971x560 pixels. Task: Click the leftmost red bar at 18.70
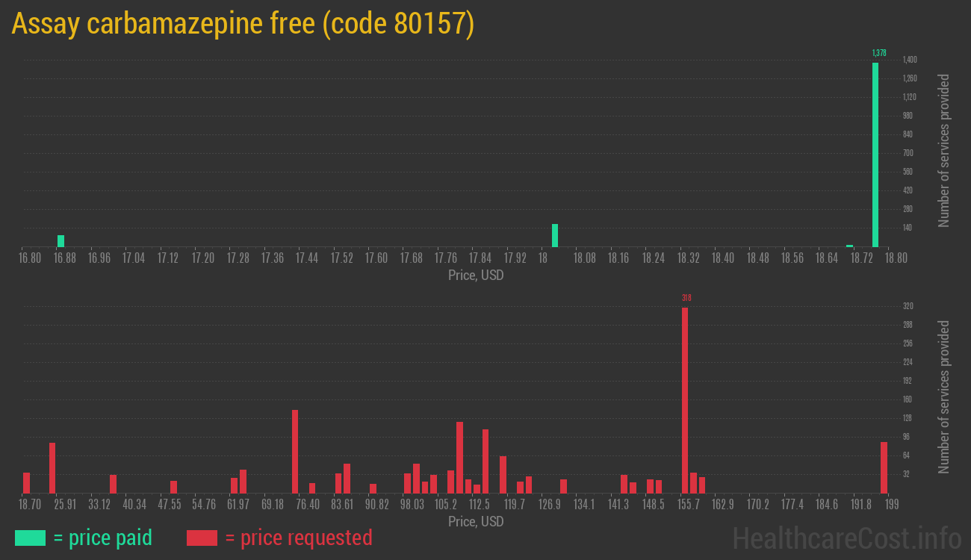[x=26, y=482]
